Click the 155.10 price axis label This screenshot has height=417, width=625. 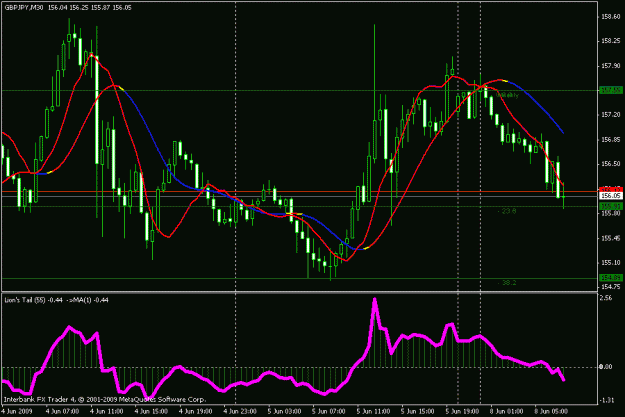(x=610, y=262)
